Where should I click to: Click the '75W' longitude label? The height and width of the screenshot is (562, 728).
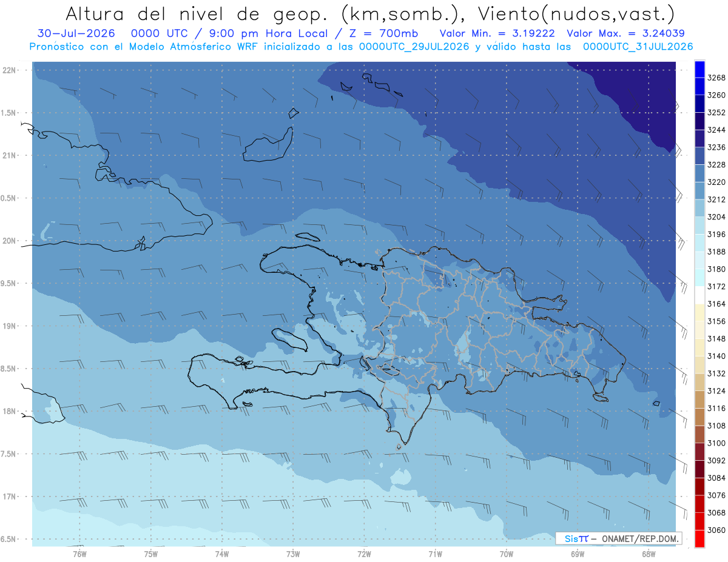point(150,554)
